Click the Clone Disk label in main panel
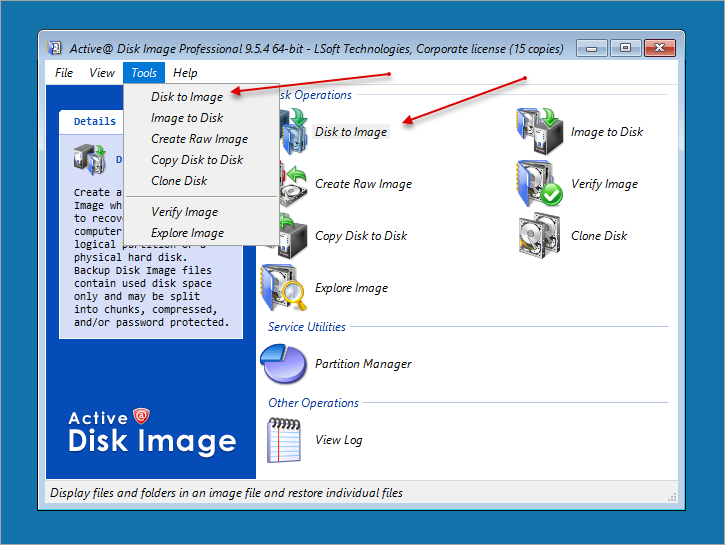 [x=599, y=236]
